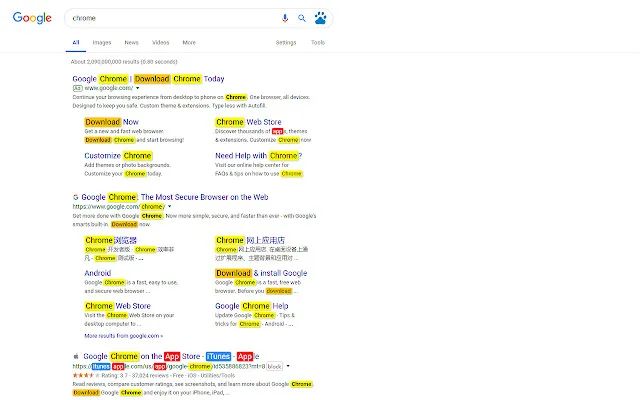Open 'Google Chrome on the App Store - iTunes' result
The width and height of the screenshot is (640, 400).
coord(171,356)
